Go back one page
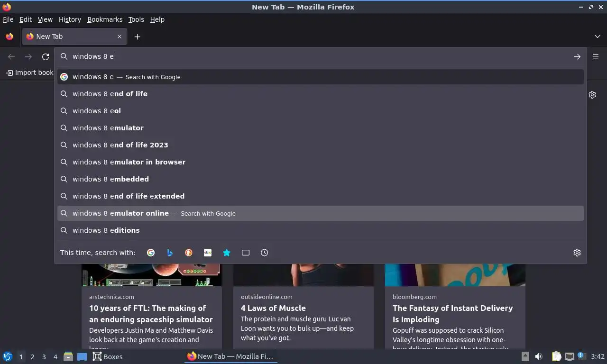607x364 pixels. point(11,56)
